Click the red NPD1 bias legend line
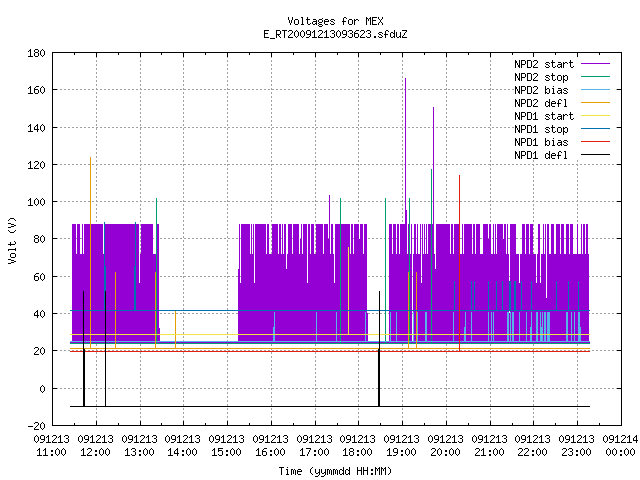 pyautogui.click(x=595, y=142)
